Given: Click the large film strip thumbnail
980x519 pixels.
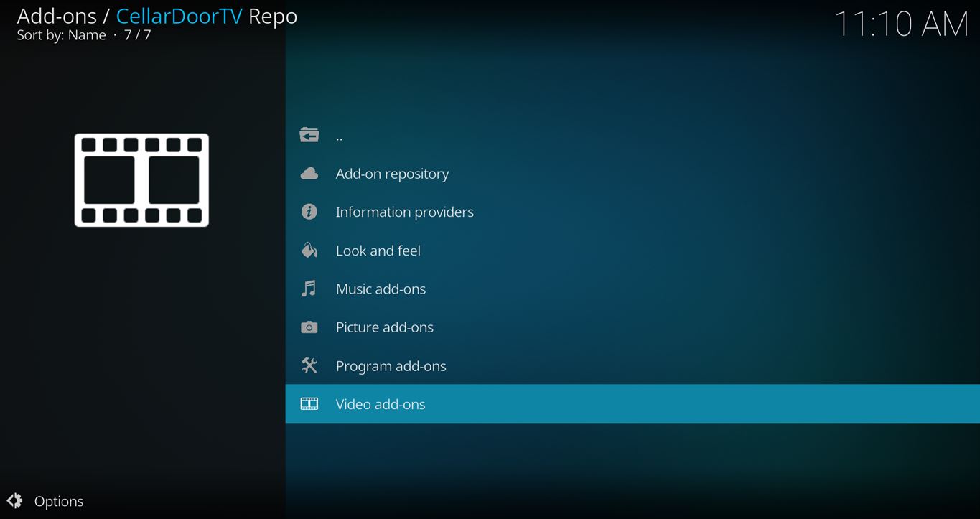Looking at the screenshot, I should pos(141,180).
